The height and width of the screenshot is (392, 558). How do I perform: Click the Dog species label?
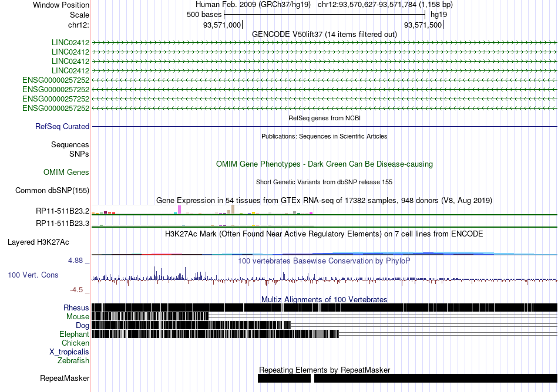click(82, 325)
